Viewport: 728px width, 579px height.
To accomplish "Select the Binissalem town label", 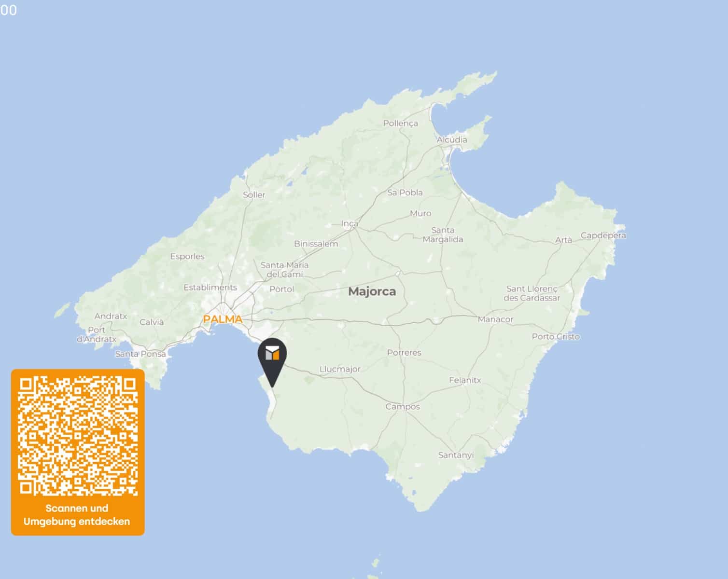I will [316, 244].
